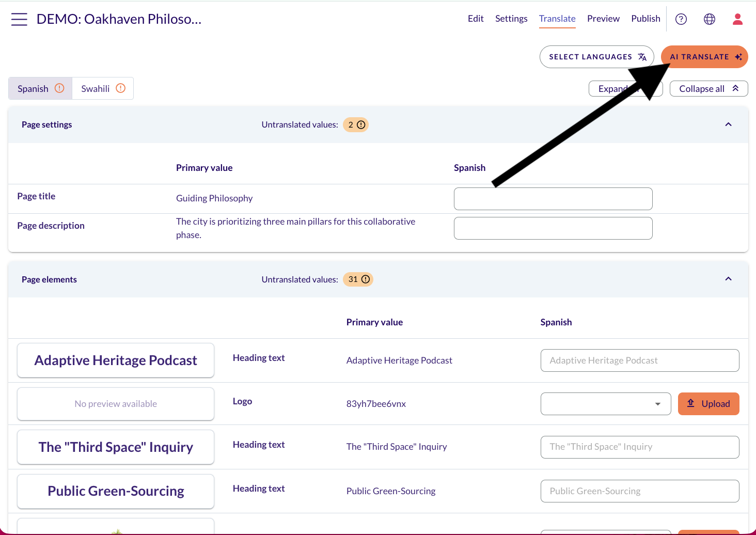Go to the Edit tab

(476, 19)
